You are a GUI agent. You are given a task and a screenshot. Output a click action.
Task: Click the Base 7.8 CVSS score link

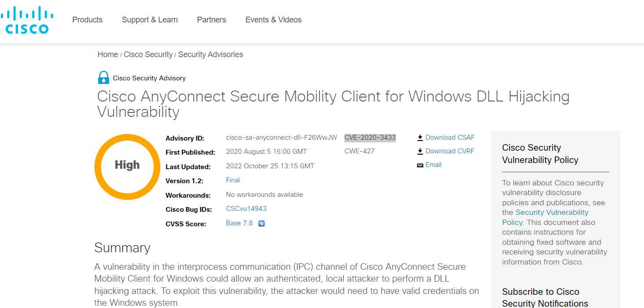pyautogui.click(x=239, y=223)
